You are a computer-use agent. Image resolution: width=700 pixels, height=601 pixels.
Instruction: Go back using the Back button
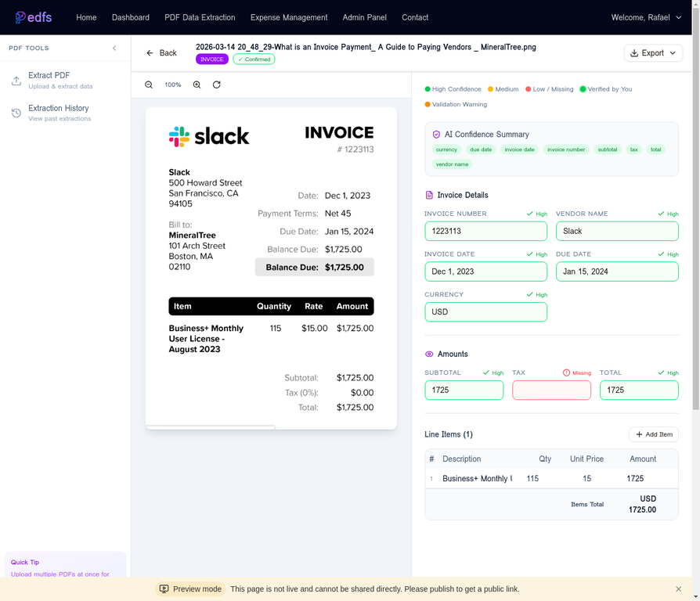pos(161,53)
